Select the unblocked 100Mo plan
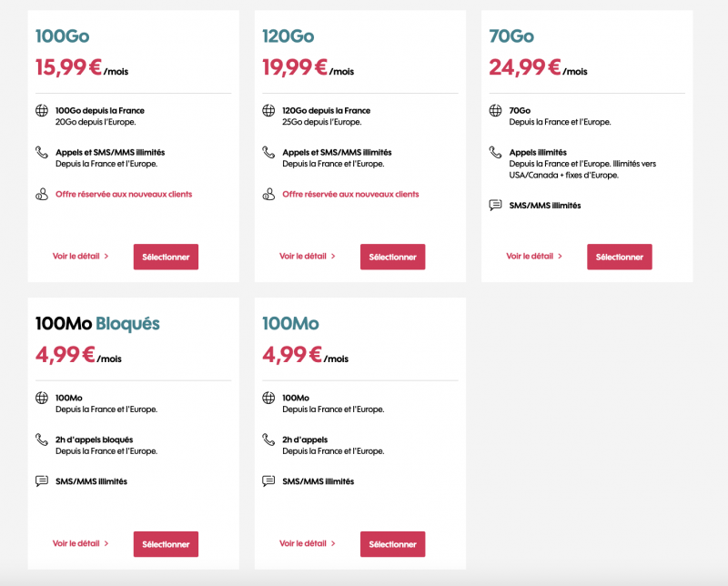This screenshot has width=728, height=586. click(x=392, y=544)
